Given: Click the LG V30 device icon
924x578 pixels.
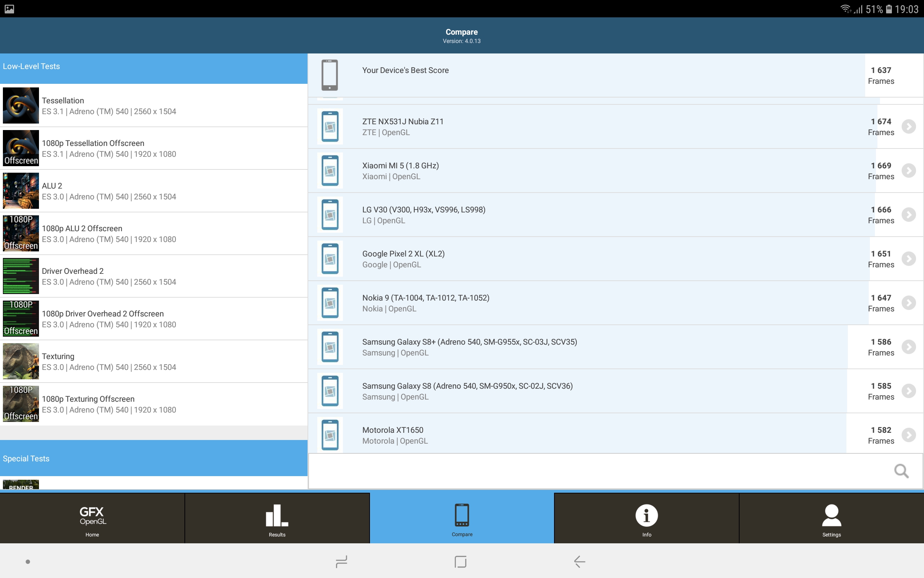Looking at the screenshot, I should 330,215.
